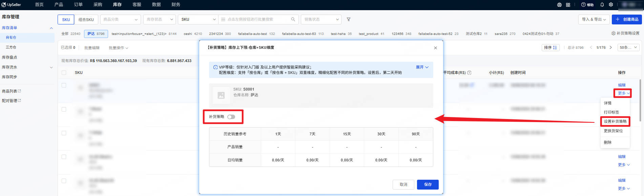Select the 全部 22540 warehouse tab
Viewport: 644px width, 196px height.
[70, 34]
